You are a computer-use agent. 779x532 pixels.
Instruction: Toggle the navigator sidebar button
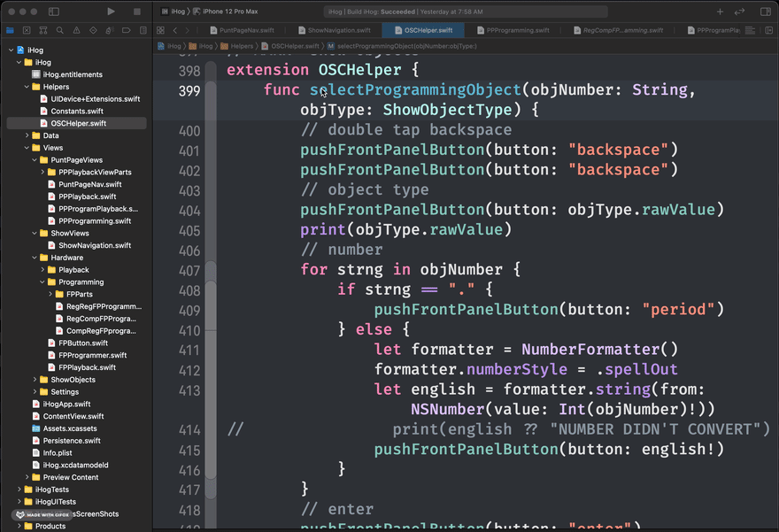click(x=54, y=12)
